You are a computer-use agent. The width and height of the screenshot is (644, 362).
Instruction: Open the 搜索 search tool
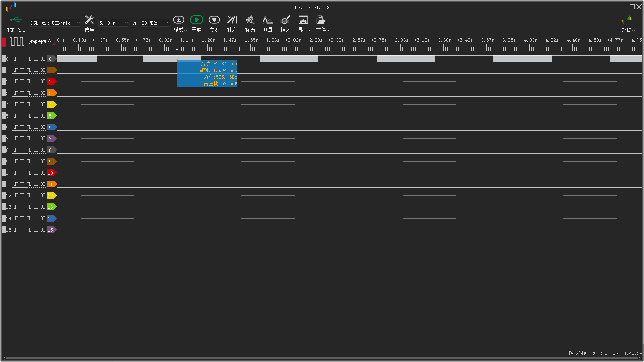pos(285,20)
